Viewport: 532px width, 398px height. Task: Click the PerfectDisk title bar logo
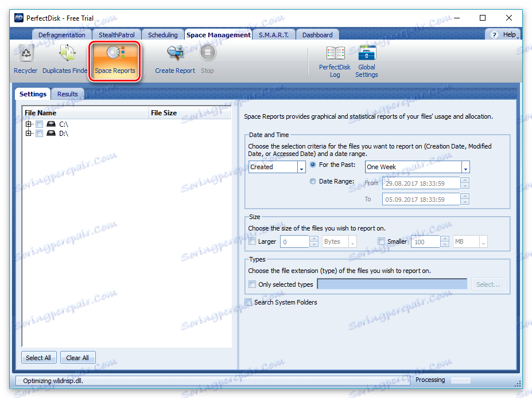19,18
